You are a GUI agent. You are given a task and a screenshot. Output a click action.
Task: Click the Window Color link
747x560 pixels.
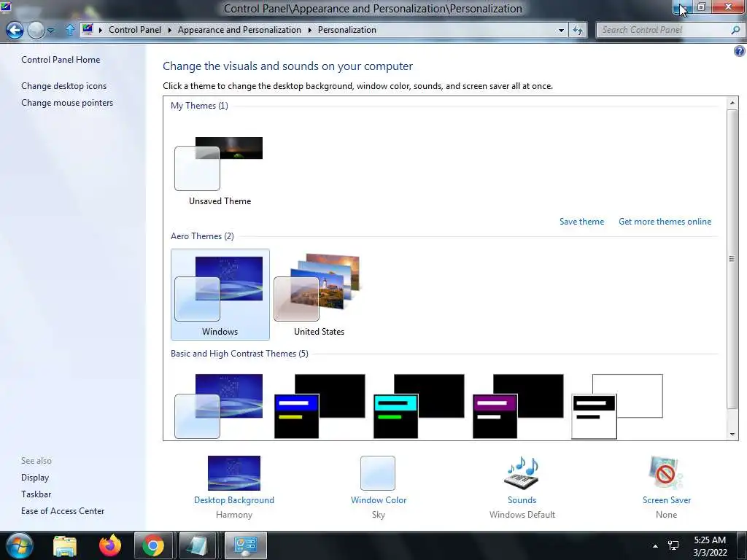pos(379,500)
